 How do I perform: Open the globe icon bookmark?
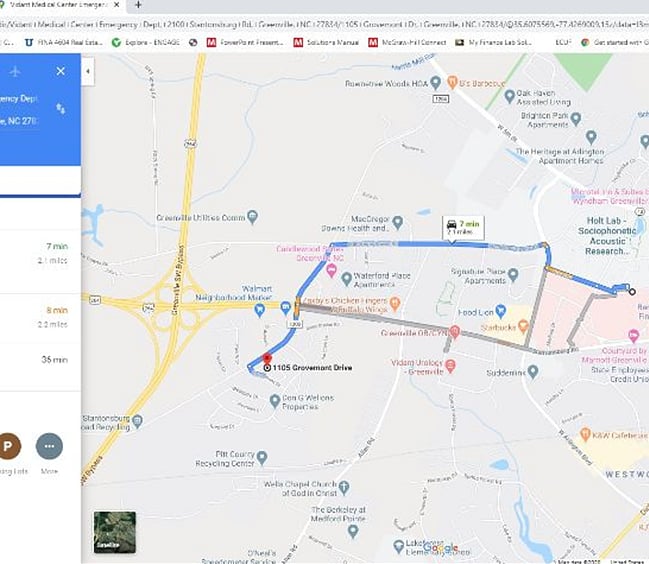click(x=193, y=42)
